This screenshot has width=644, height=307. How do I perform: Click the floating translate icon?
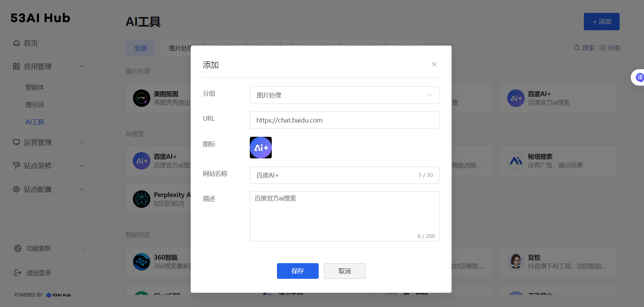(x=639, y=77)
